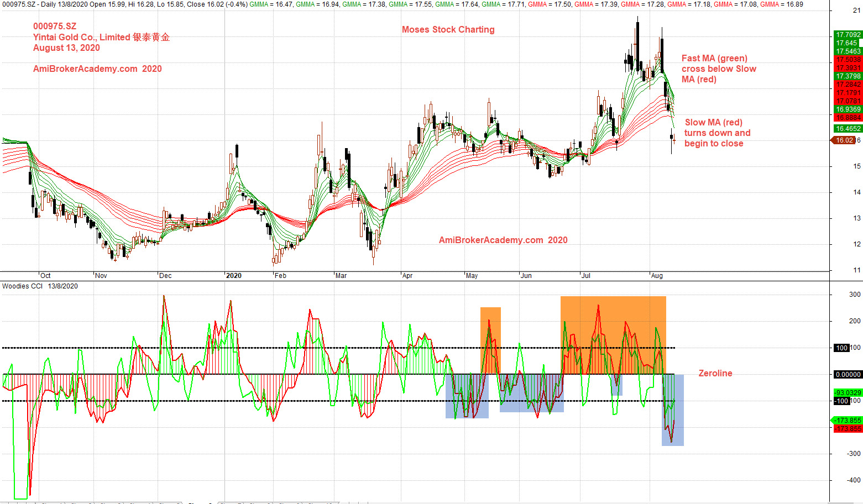Click the red 17.2842 value label
Screen dimensions: 863x504
[848, 85]
